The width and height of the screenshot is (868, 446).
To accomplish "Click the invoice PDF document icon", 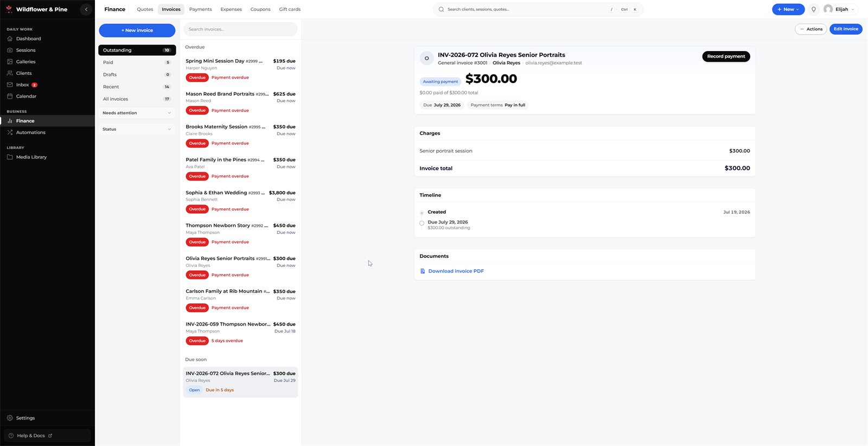I will (423, 271).
